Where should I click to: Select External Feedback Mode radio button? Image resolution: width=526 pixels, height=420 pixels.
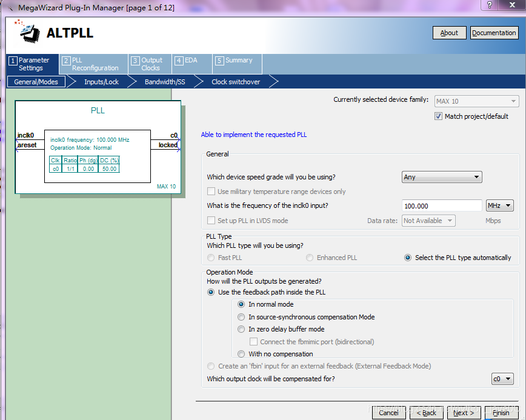211,366
